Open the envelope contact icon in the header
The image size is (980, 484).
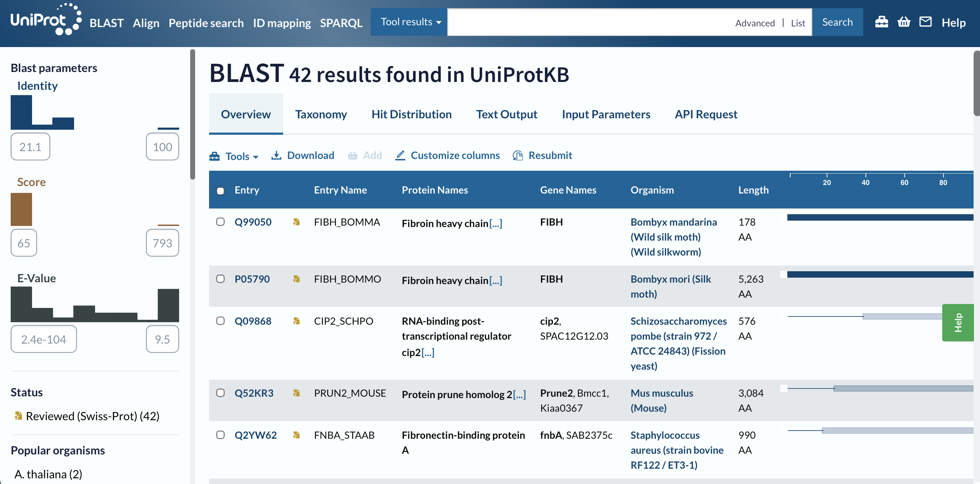[x=925, y=22]
